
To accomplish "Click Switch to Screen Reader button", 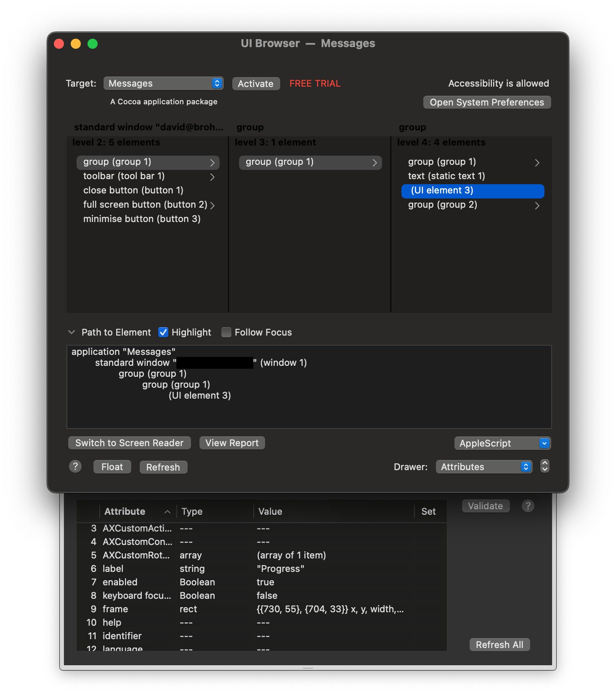I will click(x=130, y=443).
